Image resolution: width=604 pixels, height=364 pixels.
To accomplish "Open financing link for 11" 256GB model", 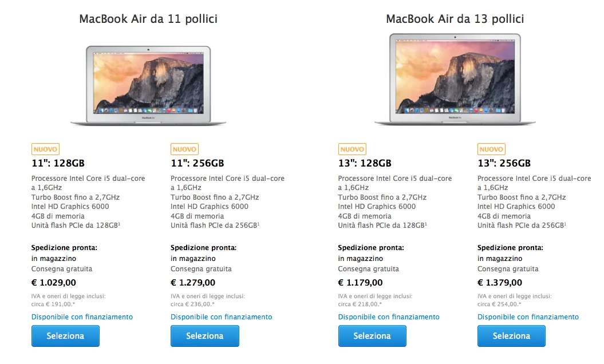I will pos(222,317).
